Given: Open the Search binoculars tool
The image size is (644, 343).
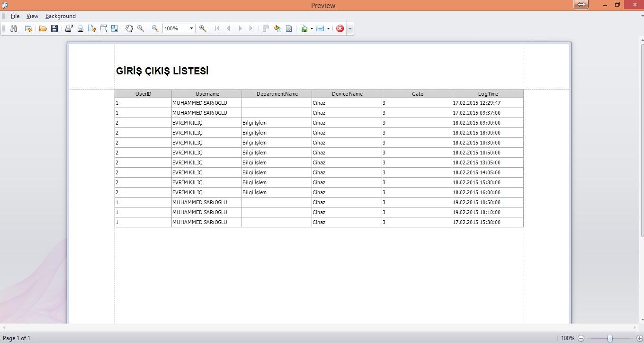Looking at the screenshot, I should 14,28.
